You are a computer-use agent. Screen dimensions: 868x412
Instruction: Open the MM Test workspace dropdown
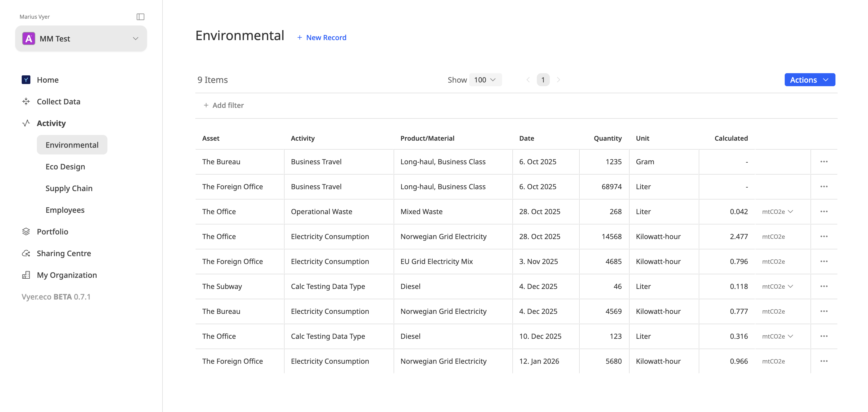[x=81, y=39]
